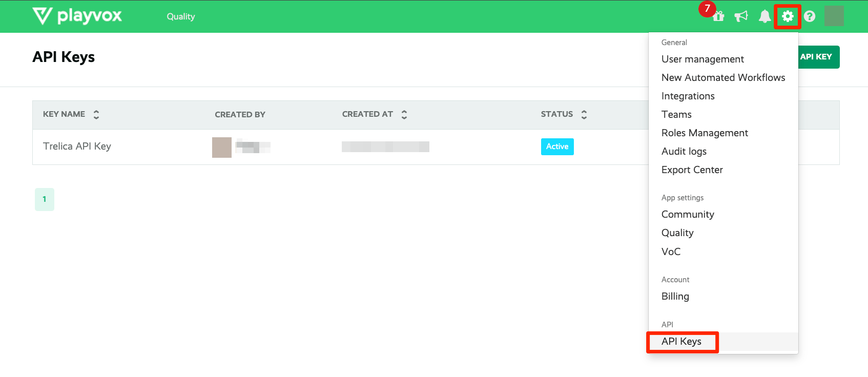This screenshot has width=868, height=377.
Task: Open the user profile avatar
Action: click(834, 16)
